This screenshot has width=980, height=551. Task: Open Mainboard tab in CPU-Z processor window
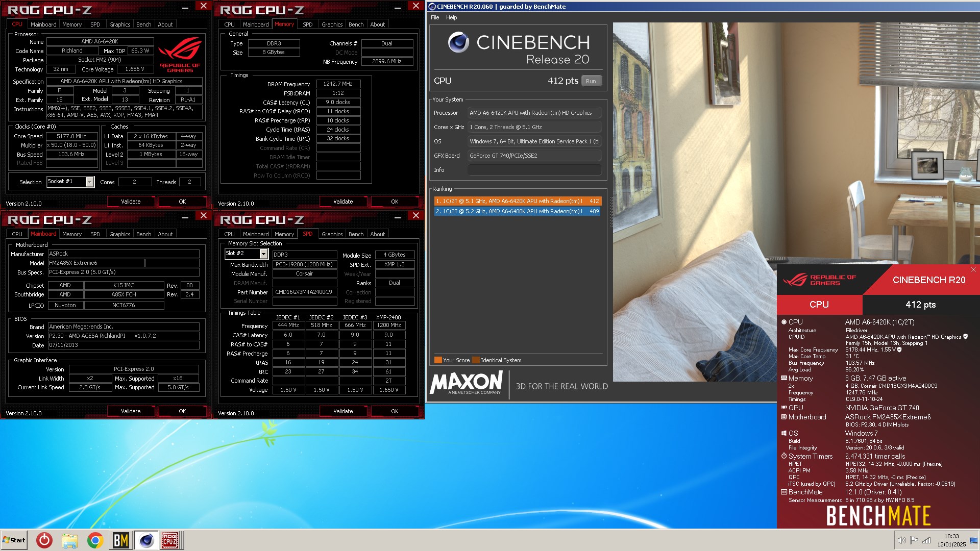point(43,24)
